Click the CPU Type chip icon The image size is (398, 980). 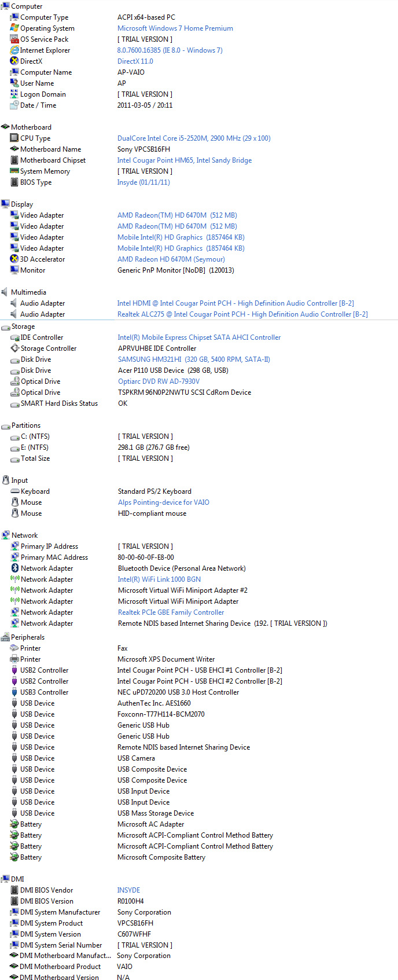pos(14,138)
